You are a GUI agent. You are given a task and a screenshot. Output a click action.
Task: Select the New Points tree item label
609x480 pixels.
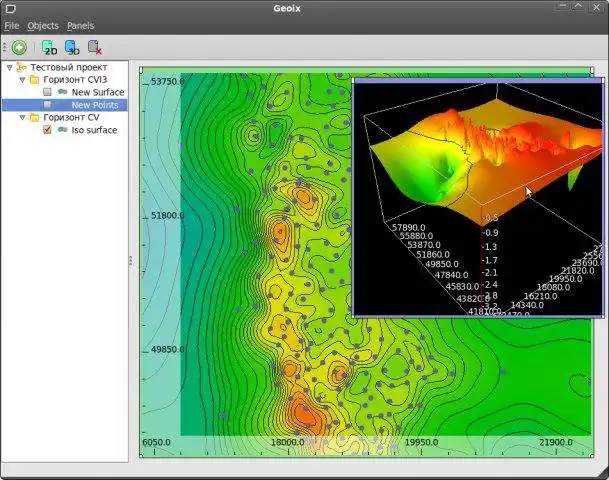coord(94,105)
